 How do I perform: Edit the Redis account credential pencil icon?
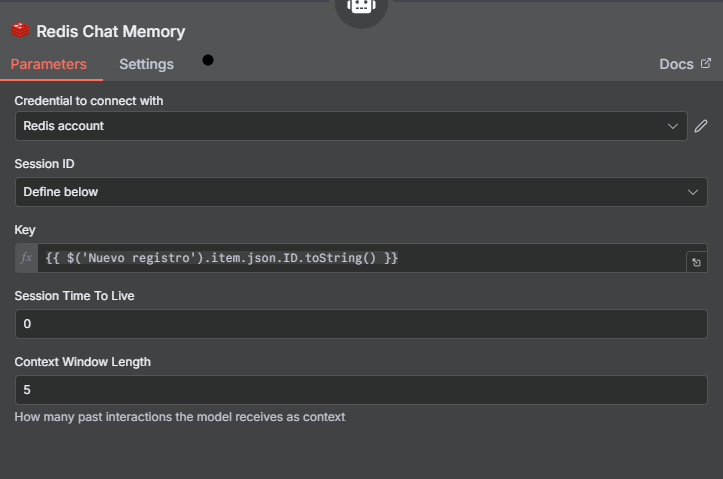point(701,126)
